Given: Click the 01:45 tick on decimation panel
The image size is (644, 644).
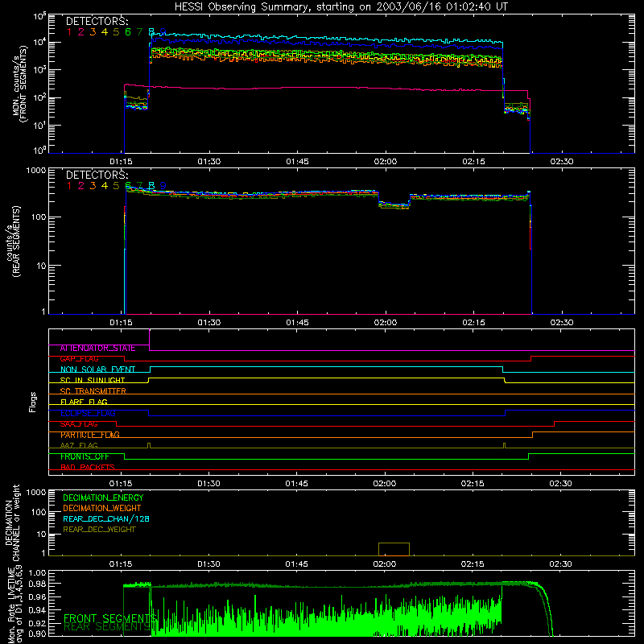Looking at the screenshot, I should (296, 564).
